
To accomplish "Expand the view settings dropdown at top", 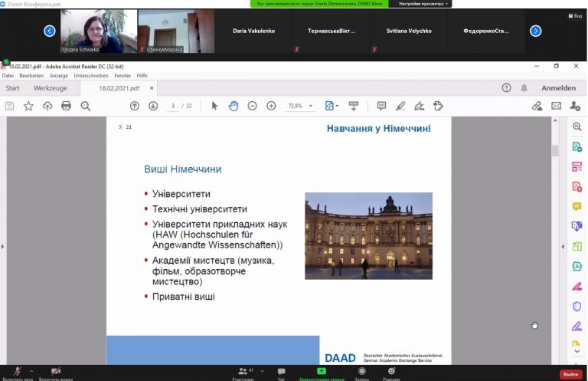I will [x=420, y=4].
